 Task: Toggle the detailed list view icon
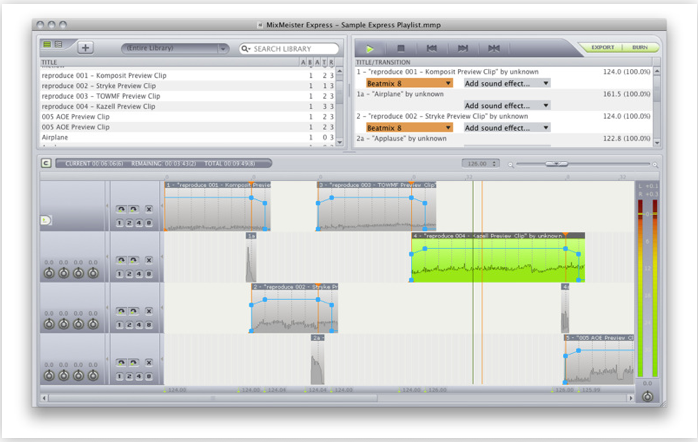coord(58,44)
